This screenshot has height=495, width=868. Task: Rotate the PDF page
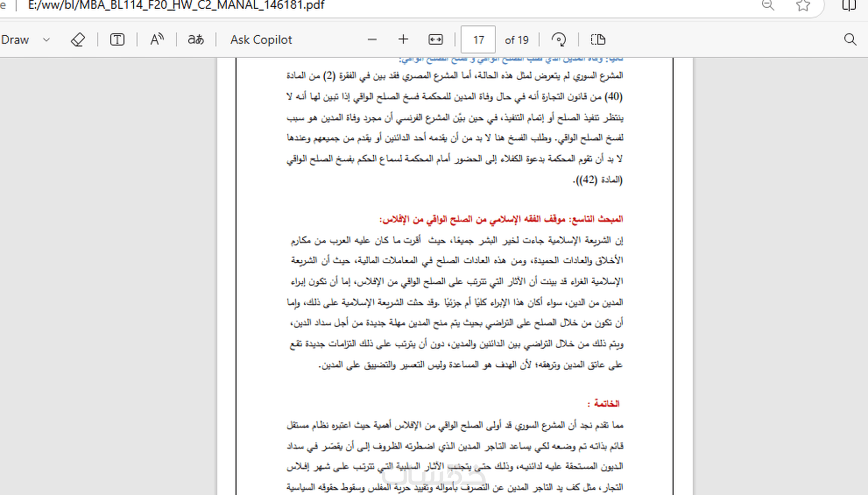point(559,40)
